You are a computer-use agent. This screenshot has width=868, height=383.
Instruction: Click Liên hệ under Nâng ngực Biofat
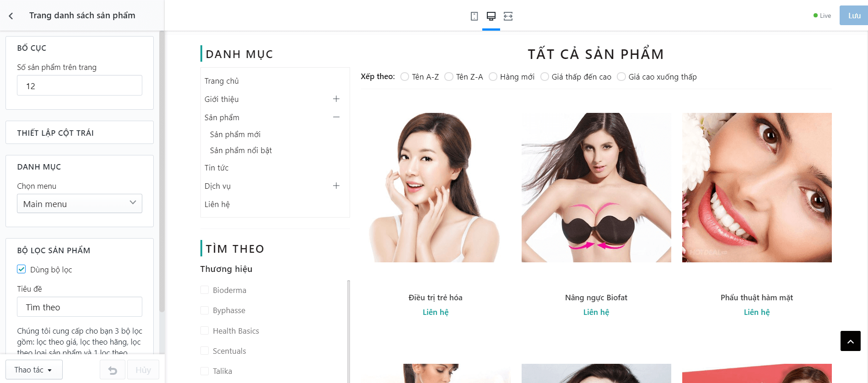(x=596, y=312)
